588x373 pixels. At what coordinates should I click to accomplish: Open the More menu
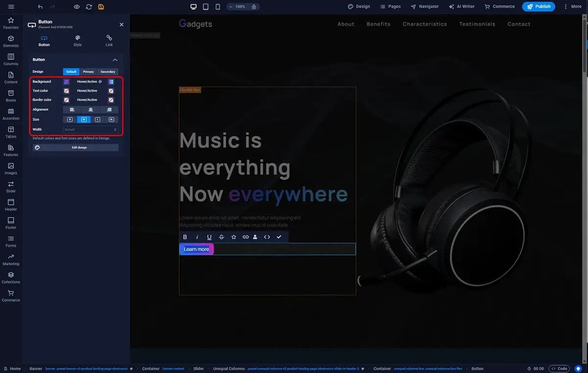572,7
